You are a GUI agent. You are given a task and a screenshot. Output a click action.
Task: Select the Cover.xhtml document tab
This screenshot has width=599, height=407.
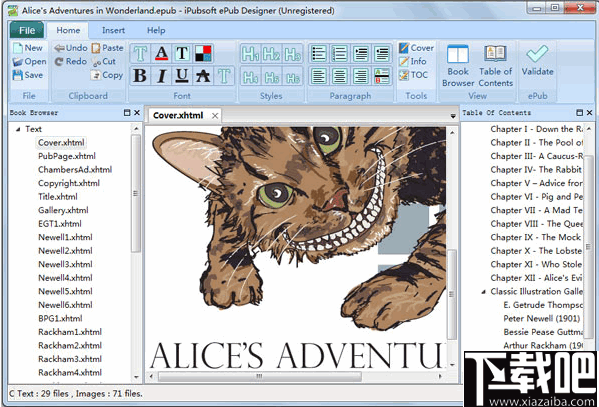point(178,115)
